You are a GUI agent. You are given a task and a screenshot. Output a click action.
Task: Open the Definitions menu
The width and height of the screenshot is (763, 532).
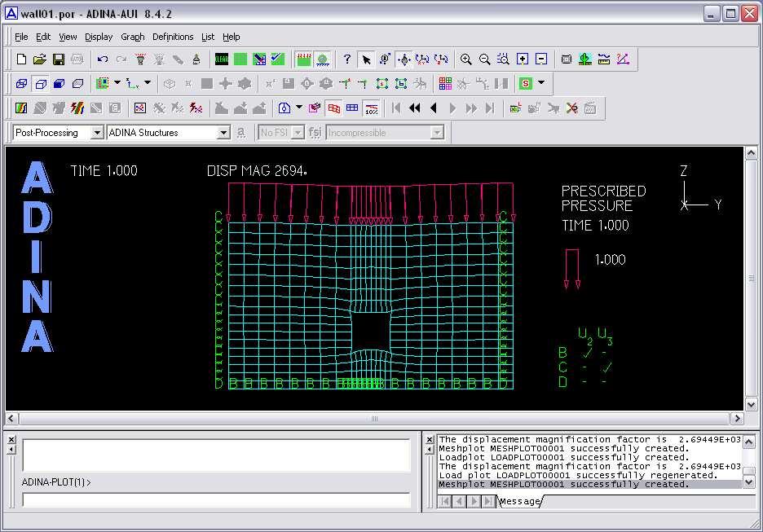[173, 37]
